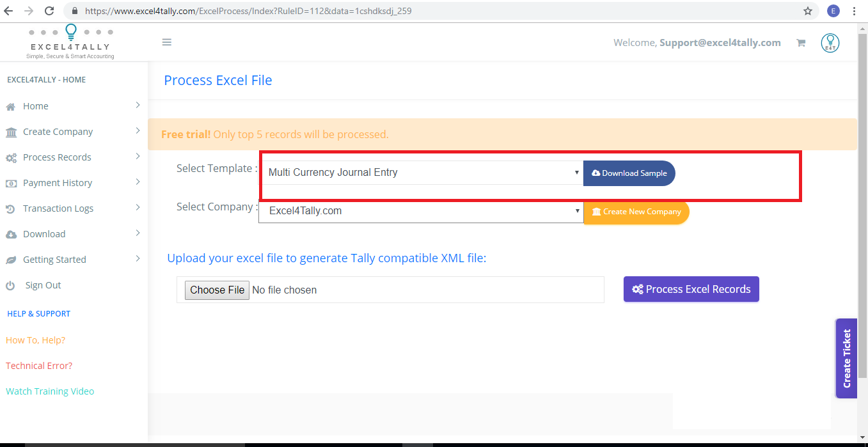Open the How To, Help? link
This screenshot has width=868, height=447.
[36, 340]
